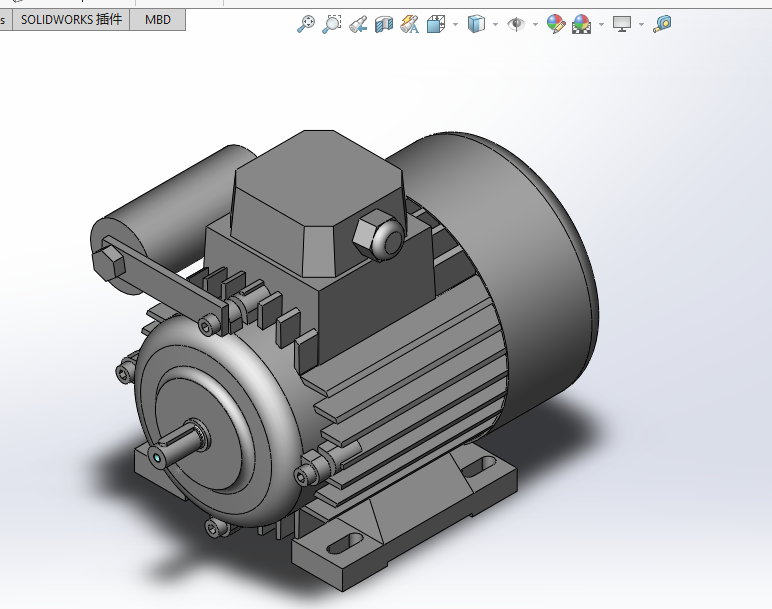772x609 pixels.
Task: Go back to the Previous View
Action: (x=358, y=24)
